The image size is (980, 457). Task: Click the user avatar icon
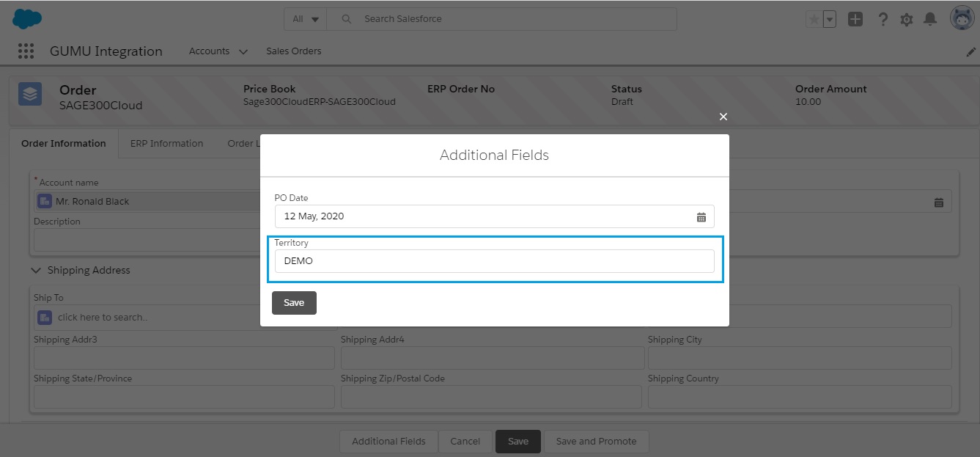962,18
